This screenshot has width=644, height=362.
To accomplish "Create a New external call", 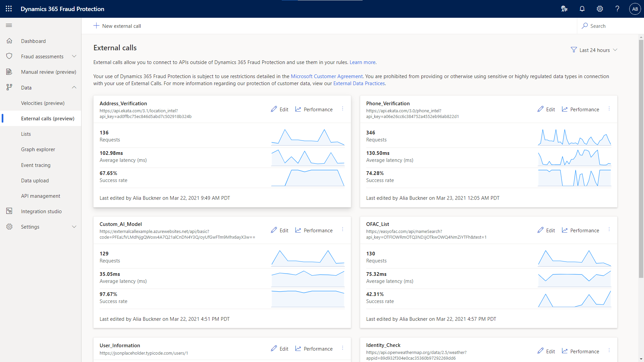I will (117, 26).
